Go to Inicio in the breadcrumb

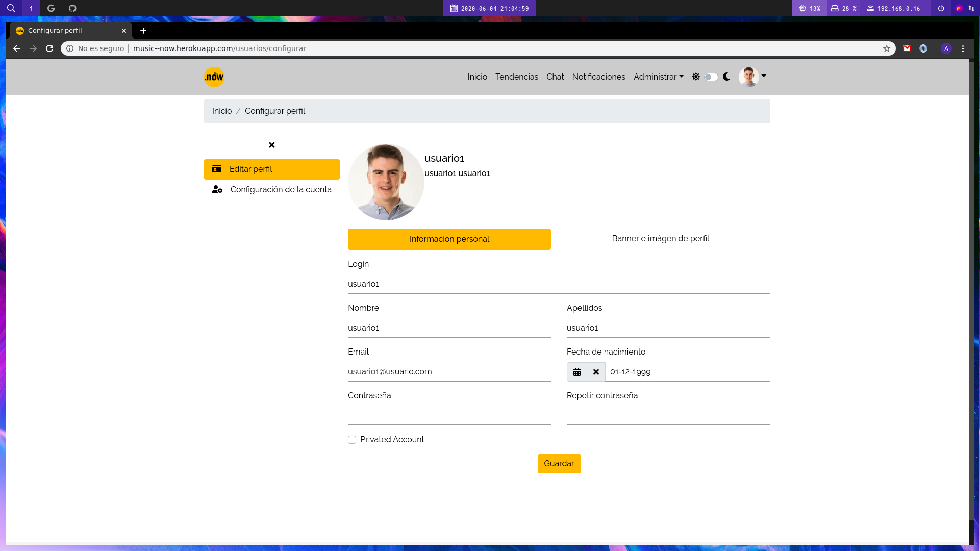(x=222, y=111)
